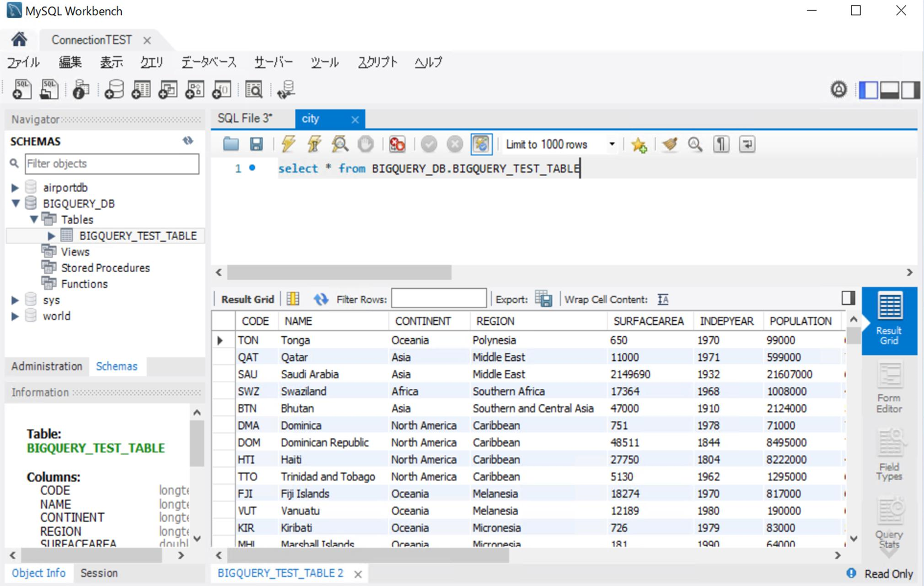Screen dimensions: 924x586
Task: Click the Information panel vertical scrollbar thumb
Action: (197, 443)
